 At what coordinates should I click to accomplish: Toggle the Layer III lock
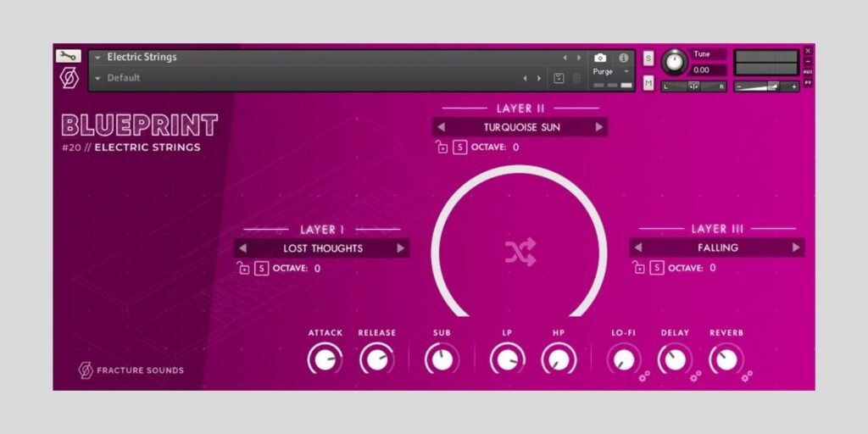click(639, 268)
